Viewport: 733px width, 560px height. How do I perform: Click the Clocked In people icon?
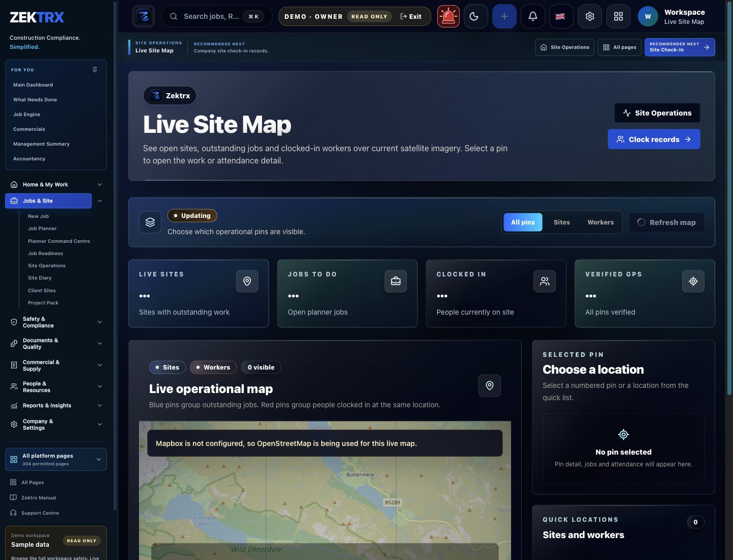(x=544, y=281)
